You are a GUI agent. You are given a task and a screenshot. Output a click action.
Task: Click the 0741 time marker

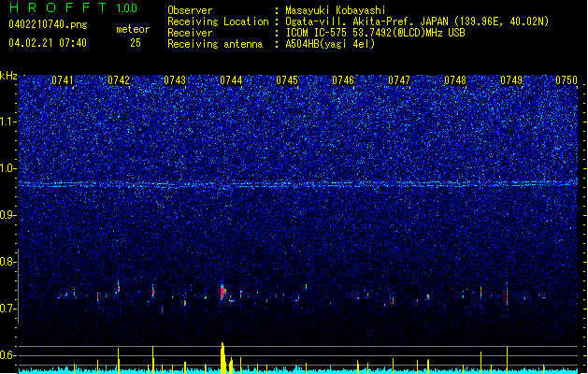[x=63, y=80]
